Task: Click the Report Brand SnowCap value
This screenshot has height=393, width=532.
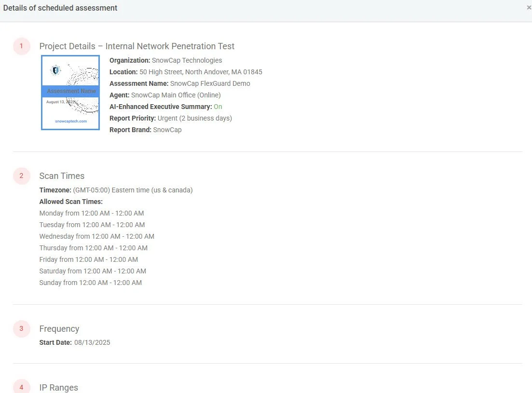Action: pyautogui.click(x=167, y=130)
